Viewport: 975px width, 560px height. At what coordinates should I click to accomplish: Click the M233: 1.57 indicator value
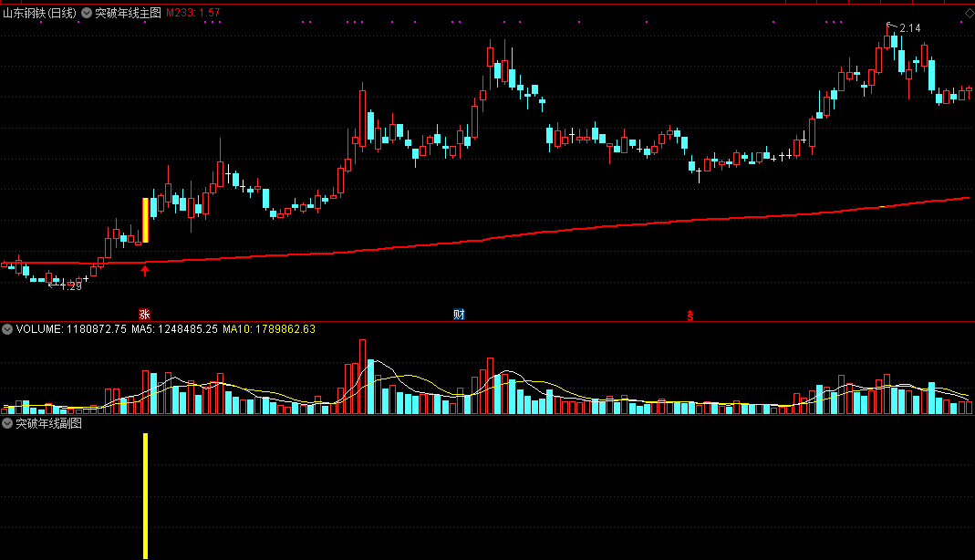click(x=192, y=13)
